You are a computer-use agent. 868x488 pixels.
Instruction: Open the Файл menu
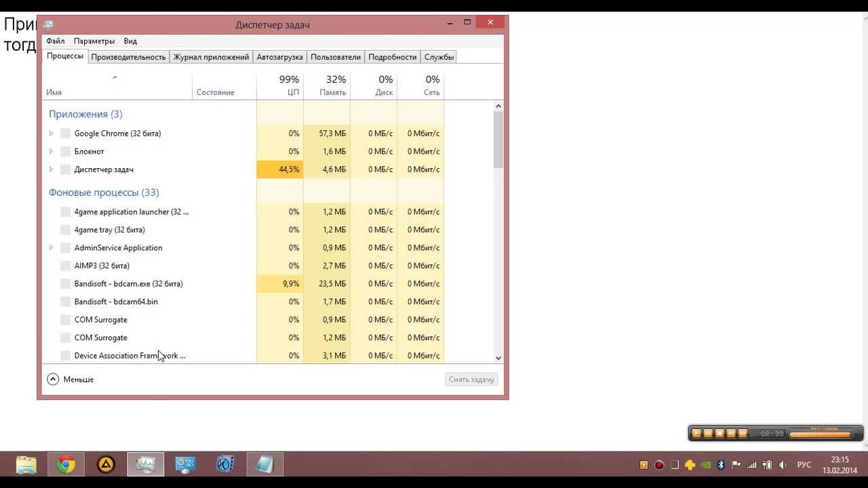point(56,41)
